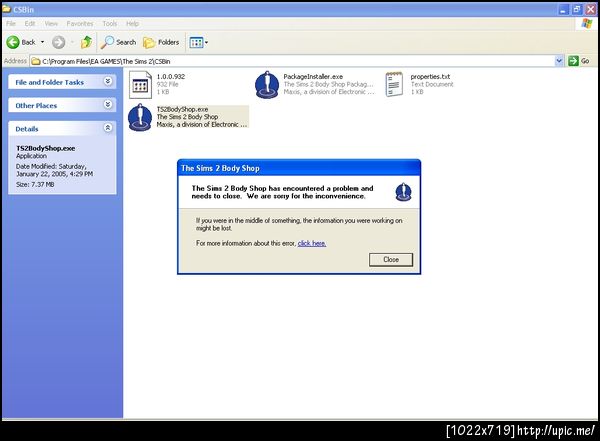The height and width of the screenshot is (441, 600).
Task: Select the TS2BodyShop.exe icon
Action: [x=140, y=117]
